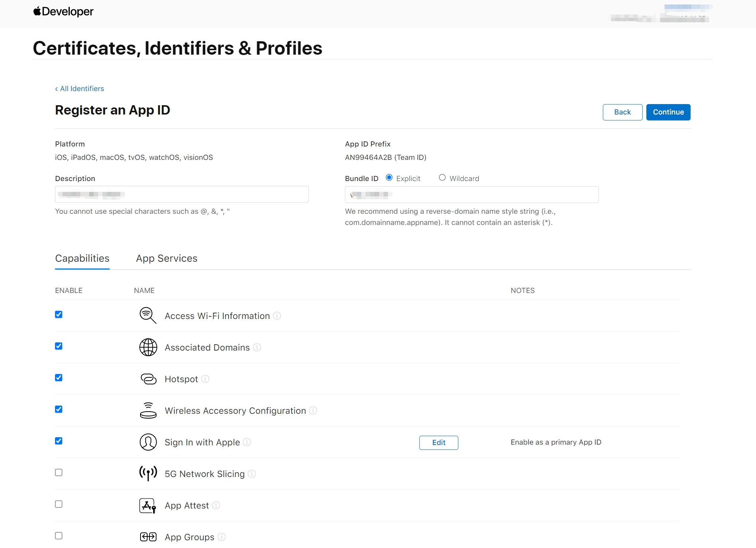Click the Wireless Accessory Configuration icon
This screenshot has width=756, height=548.
(x=148, y=410)
